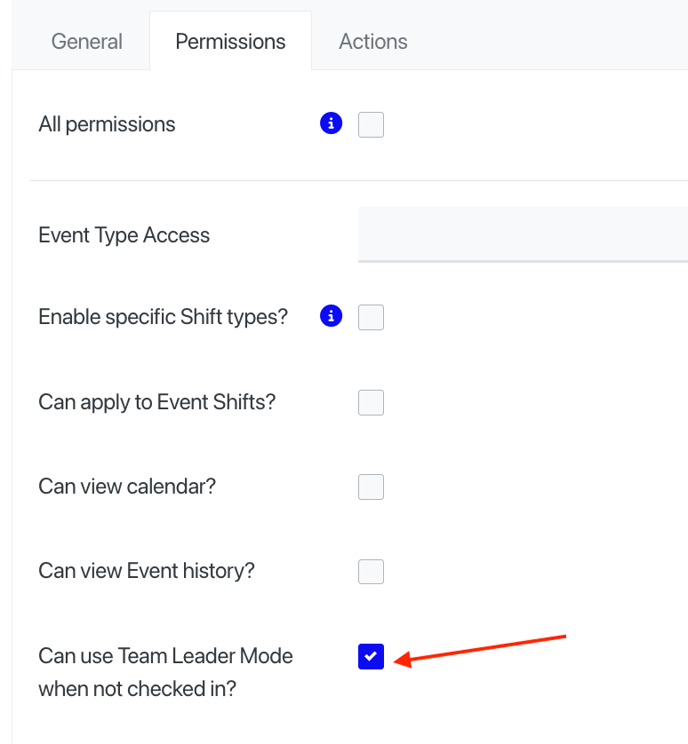Click the 'All permissions' label text
Screen dimensions: 688x744
pyautogui.click(x=107, y=124)
